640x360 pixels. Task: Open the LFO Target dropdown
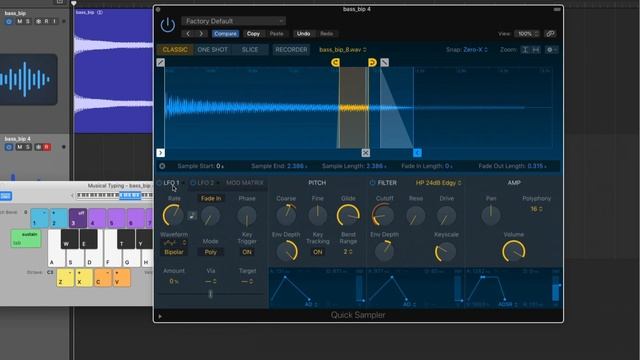[247, 282]
